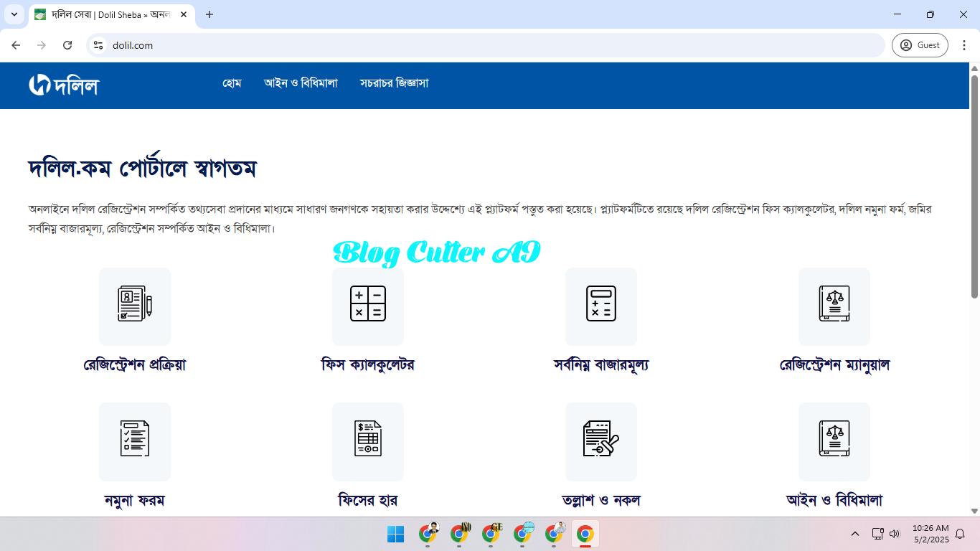980x551 pixels.
Task: Expand hidden icons in the system tray
Action: (x=854, y=534)
